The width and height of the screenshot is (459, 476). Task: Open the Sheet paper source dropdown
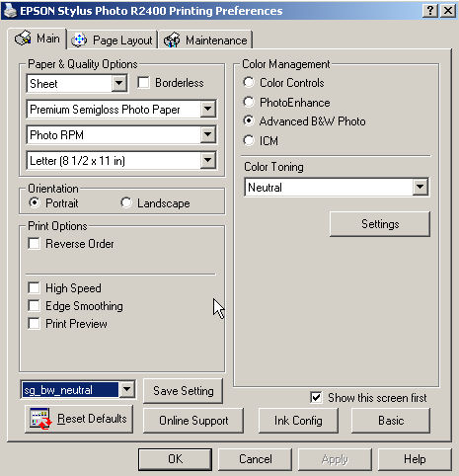pyautogui.click(x=118, y=83)
